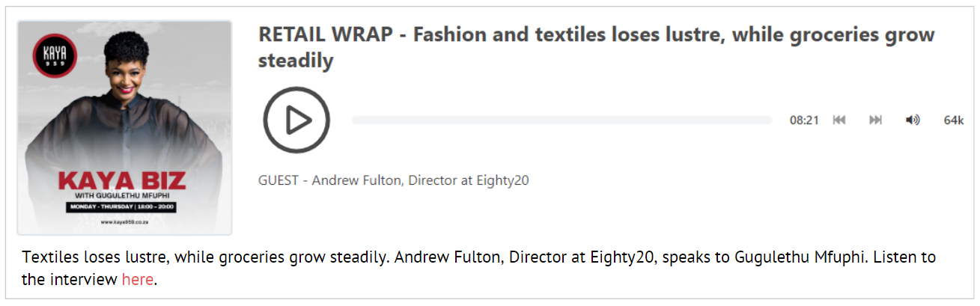Viewport: 980px width, 306px height.
Task: Click the 08:21 duration display
Action: (804, 120)
